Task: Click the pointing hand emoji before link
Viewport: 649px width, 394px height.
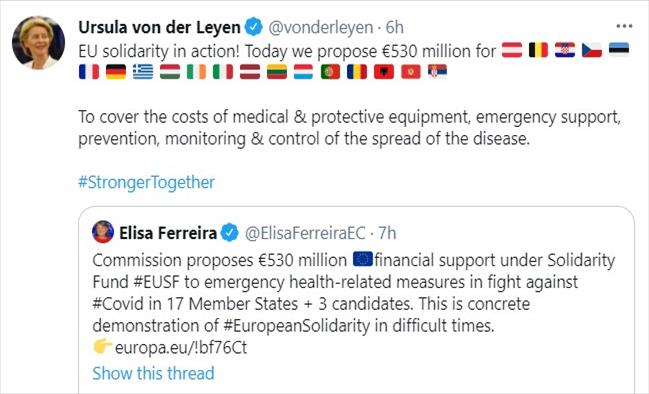Action: (x=102, y=346)
